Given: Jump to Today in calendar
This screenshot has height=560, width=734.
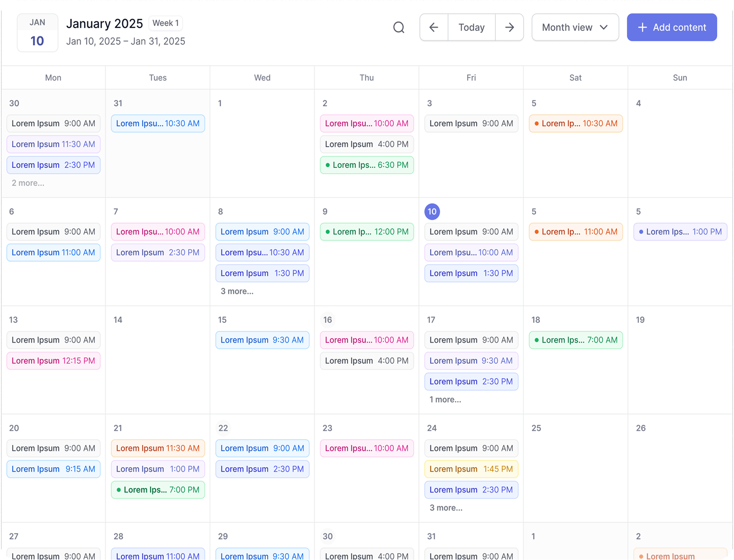Looking at the screenshot, I should pos(471,27).
